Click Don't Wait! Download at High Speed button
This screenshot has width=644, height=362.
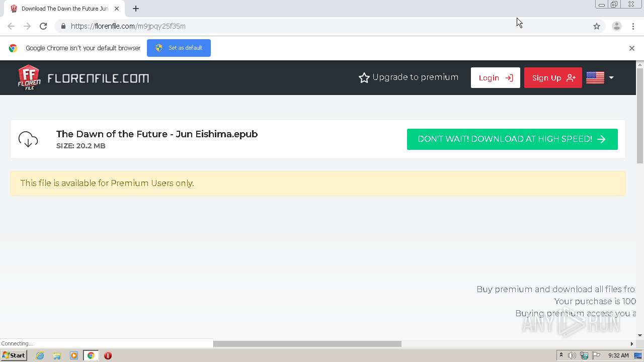coord(512,139)
